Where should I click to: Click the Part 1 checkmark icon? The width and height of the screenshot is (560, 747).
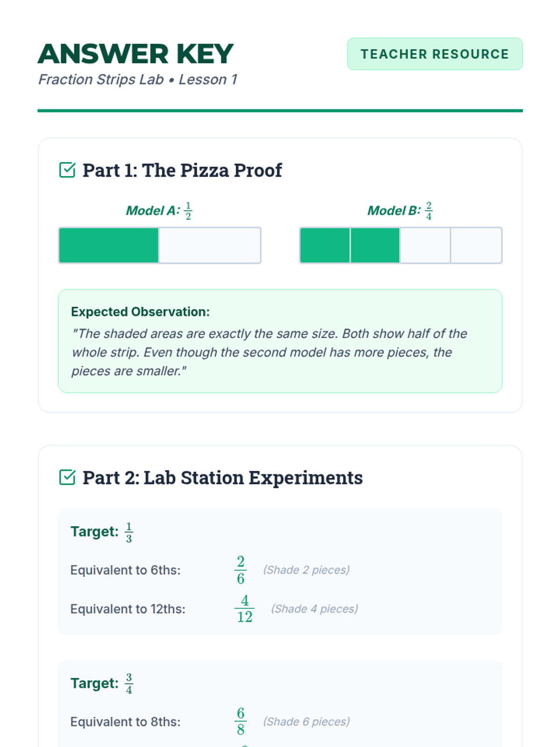tap(67, 170)
